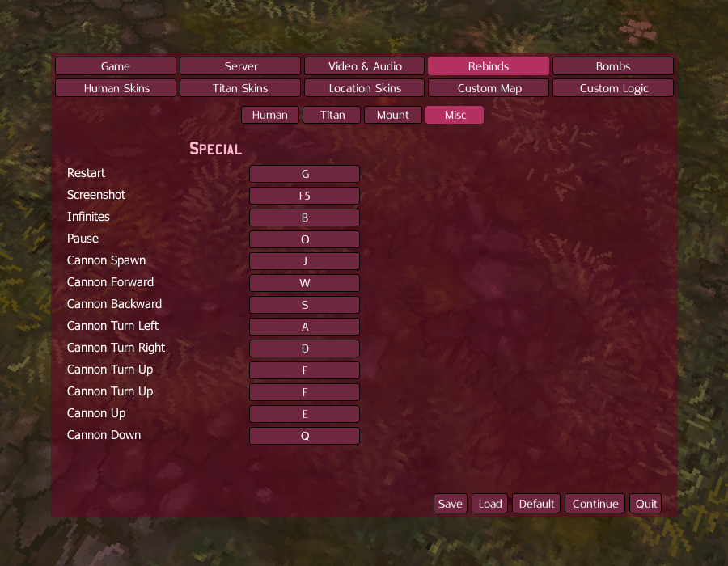Open the Server settings tab
This screenshot has width=728, height=566.
pos(239,65)
